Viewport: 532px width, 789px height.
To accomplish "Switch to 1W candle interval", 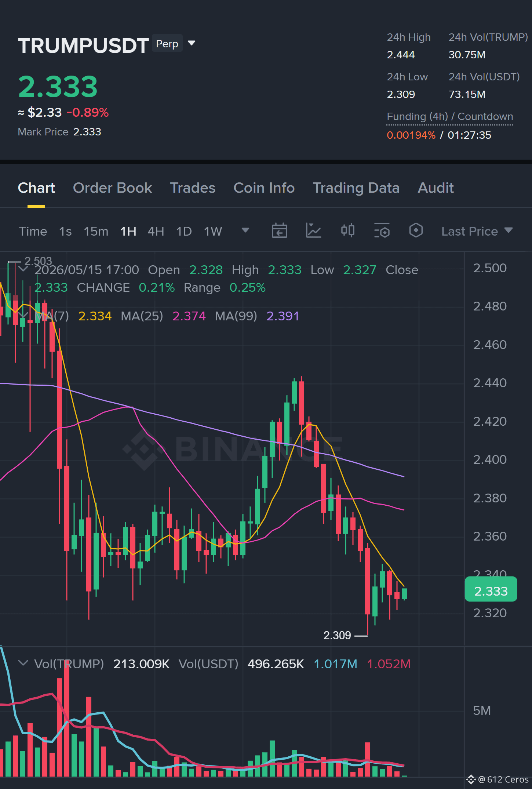I will (213, 232).
